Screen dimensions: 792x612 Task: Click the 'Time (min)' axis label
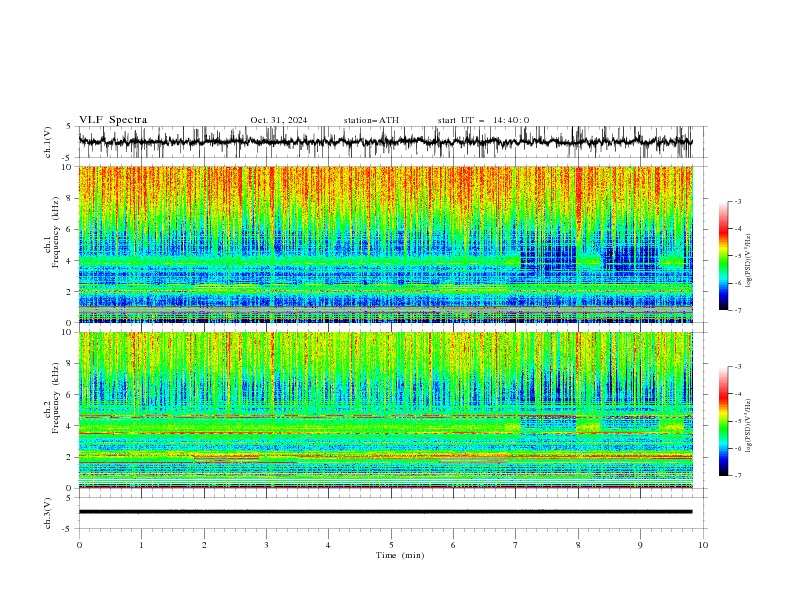pos(400,555)
